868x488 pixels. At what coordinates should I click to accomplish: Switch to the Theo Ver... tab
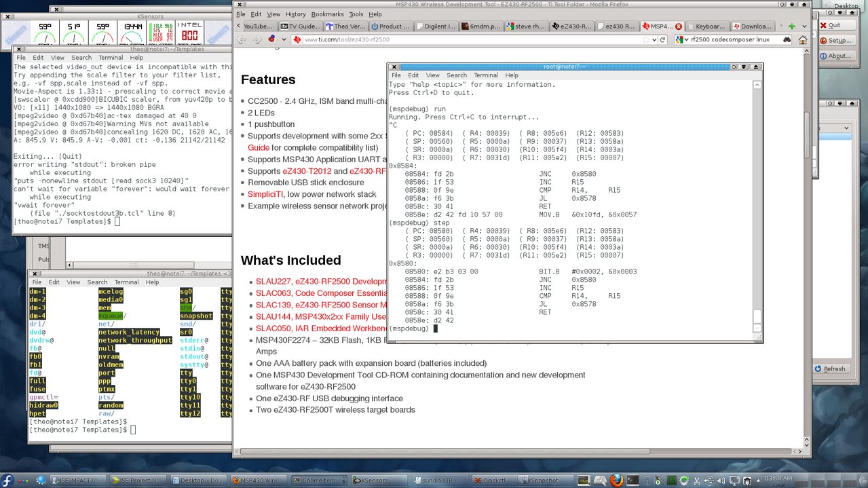point(347,26)
